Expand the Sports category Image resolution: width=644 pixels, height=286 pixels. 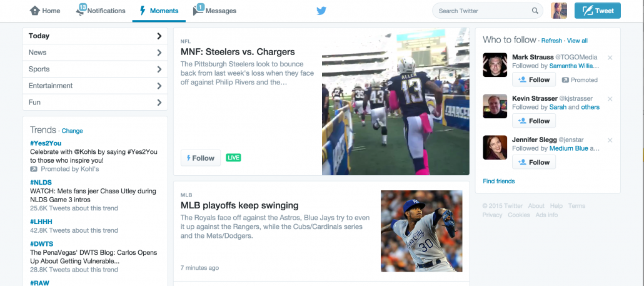[95, 69]
